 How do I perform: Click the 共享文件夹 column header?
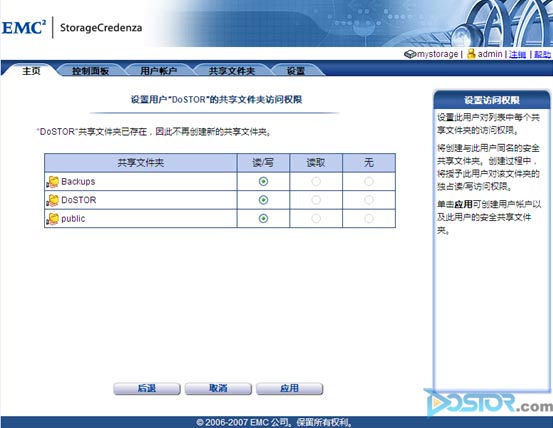tap(141, 163)
